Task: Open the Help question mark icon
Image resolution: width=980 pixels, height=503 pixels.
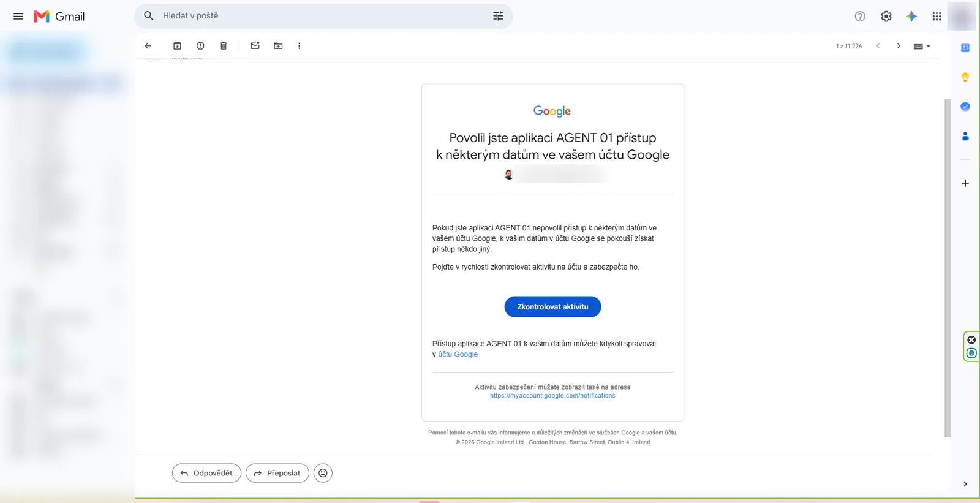Action: tap(860, 17)
